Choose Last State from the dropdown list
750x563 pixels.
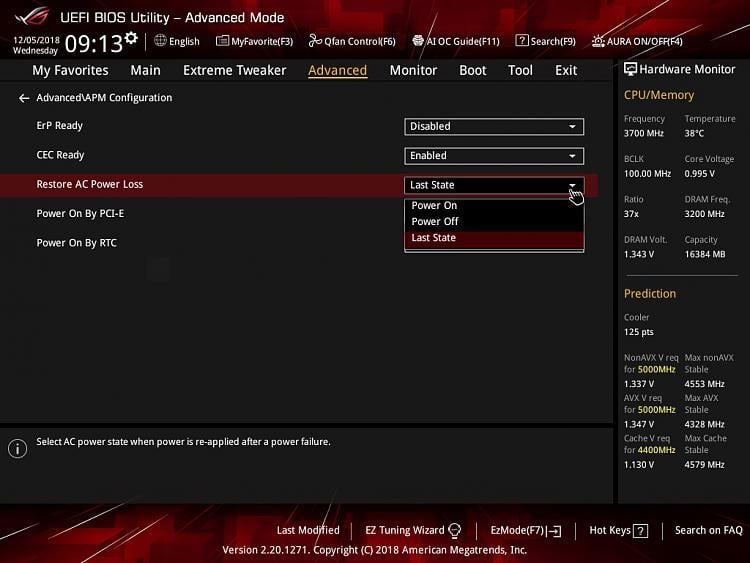point(494,238)
